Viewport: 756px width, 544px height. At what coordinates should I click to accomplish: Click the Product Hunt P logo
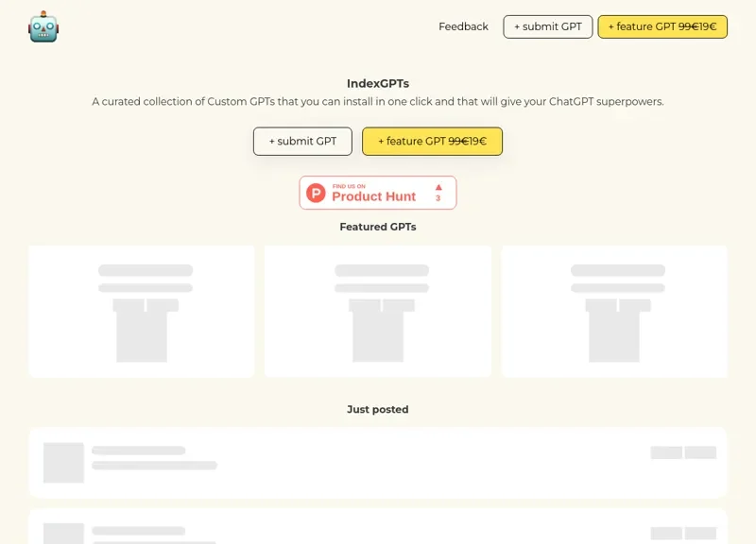point(316,193)
